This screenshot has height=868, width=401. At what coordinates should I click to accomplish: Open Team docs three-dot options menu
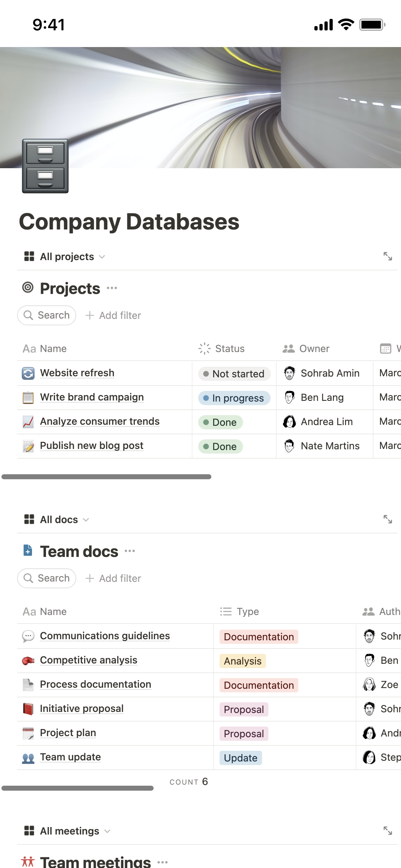[130, 551]
